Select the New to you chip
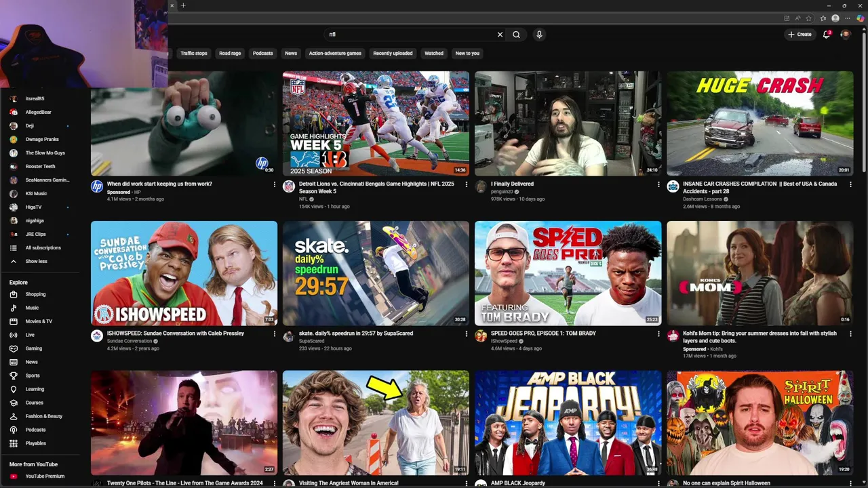The image size is (868, 488). [467, 53]
